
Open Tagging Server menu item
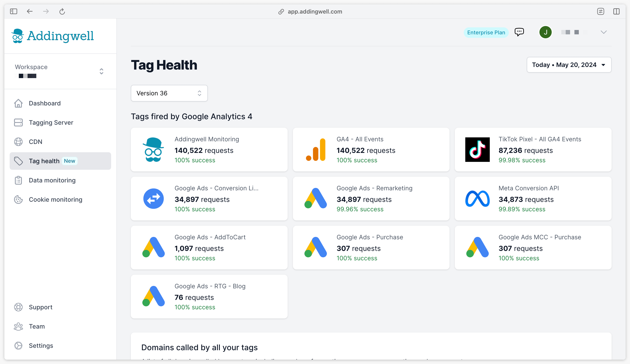tap(51, 122)
